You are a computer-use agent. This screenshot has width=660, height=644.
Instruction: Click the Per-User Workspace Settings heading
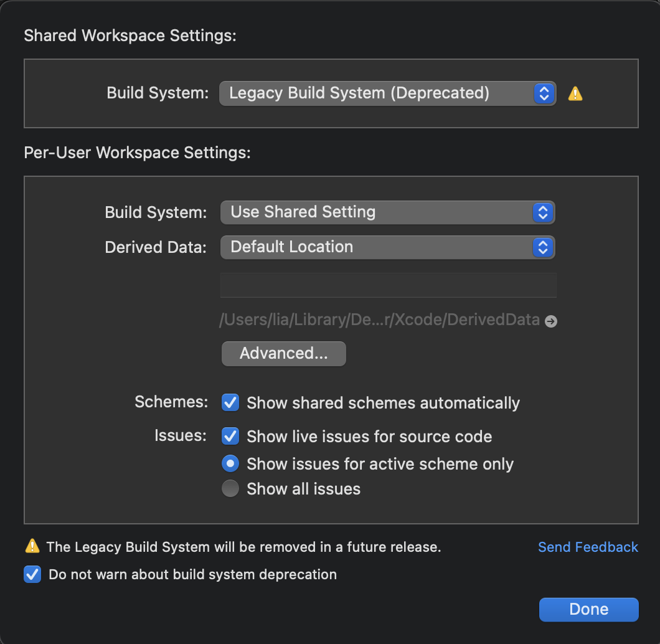pyautogui.click(x=137, y=153)
